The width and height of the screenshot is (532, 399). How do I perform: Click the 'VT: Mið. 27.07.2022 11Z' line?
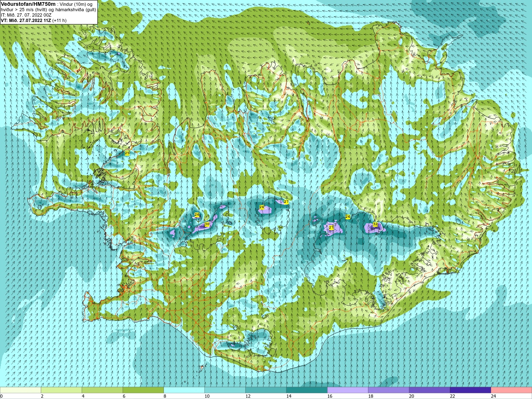coord(26,20)
